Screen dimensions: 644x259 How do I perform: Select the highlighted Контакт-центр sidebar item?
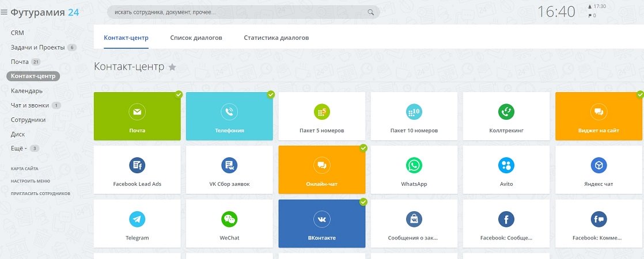click(33, 76)
